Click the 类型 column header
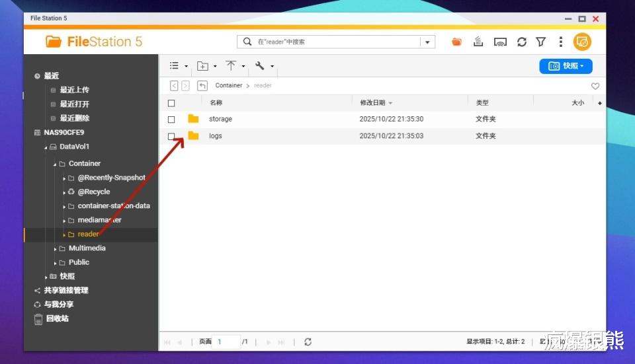 coord(482,103)
